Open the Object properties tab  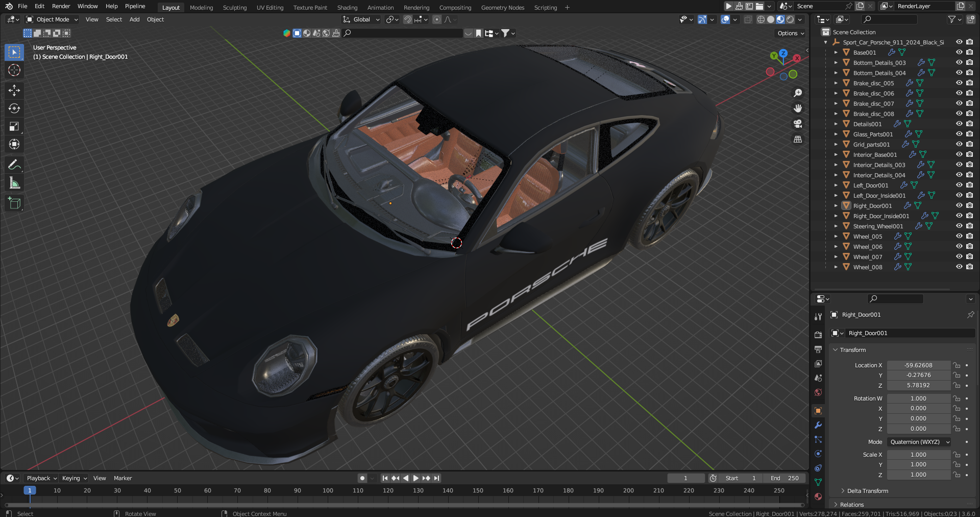click(818, 411)
